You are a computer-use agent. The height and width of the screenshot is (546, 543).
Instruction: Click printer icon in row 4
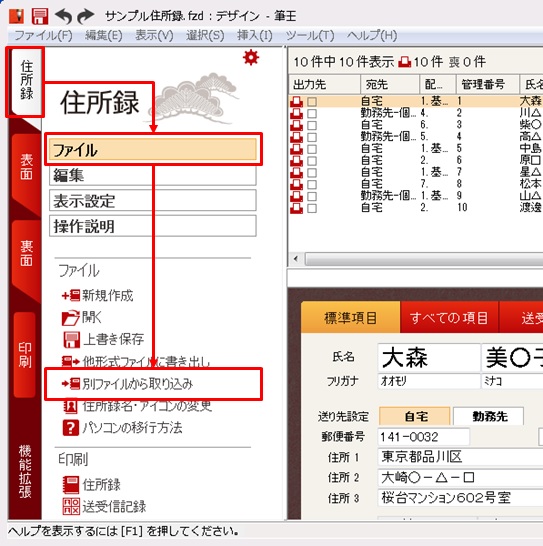(x=296, y=137)
